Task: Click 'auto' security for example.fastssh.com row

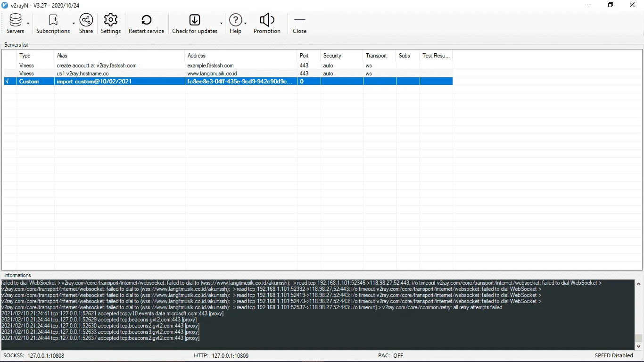Action: (x=328, y=66)
